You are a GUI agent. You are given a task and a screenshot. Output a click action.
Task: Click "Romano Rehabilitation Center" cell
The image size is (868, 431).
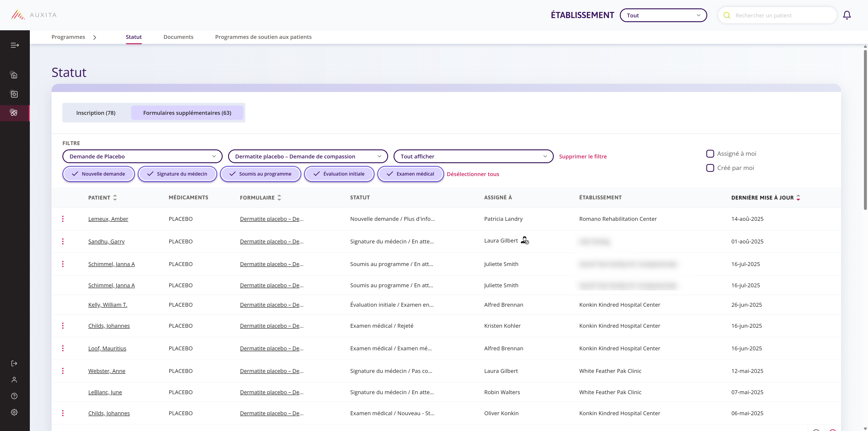618,219
